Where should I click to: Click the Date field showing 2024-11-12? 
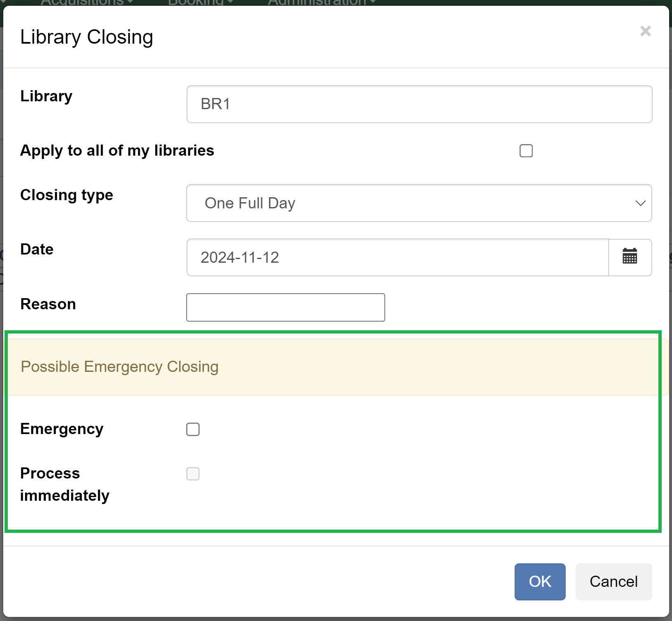coord(397,257)
